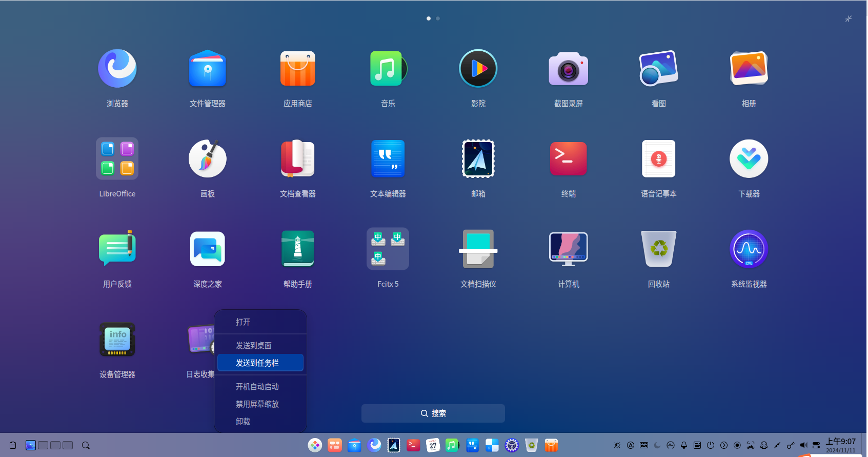Click the magnifier search icon in the taskbar

point(86,445)
